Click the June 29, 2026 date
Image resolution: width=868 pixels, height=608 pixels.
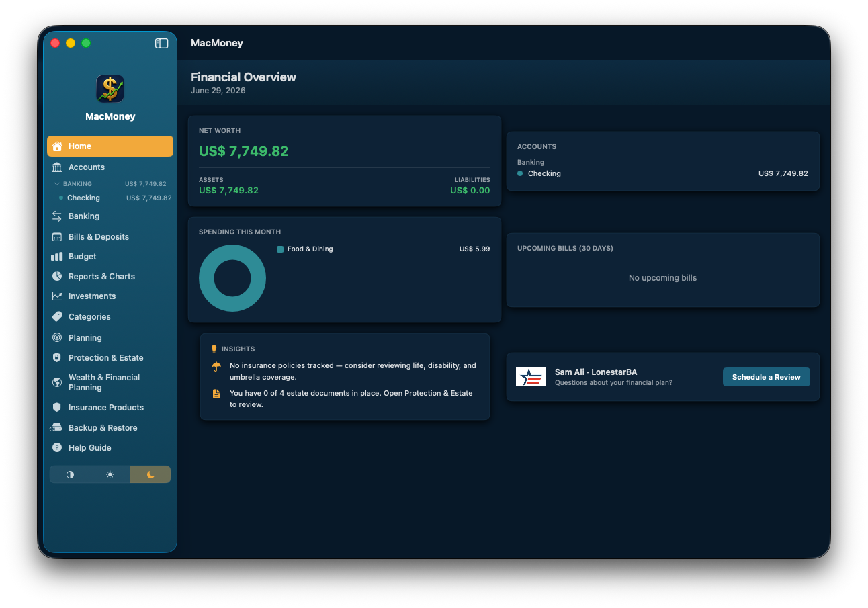click(x=218, y=91)
